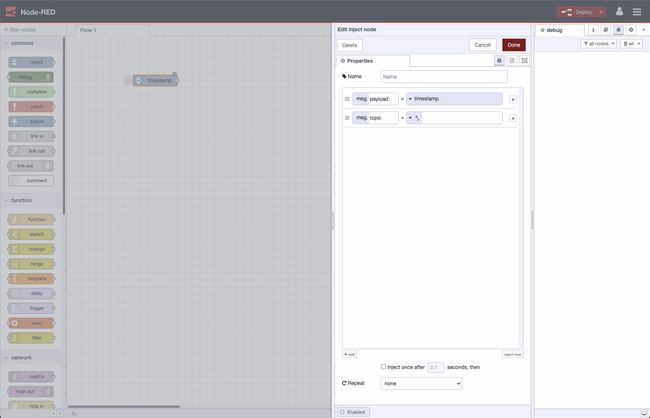The height and width of the screenshot is (418, 650).
Task: Select the inject node in palette
Action: (31, 62)
